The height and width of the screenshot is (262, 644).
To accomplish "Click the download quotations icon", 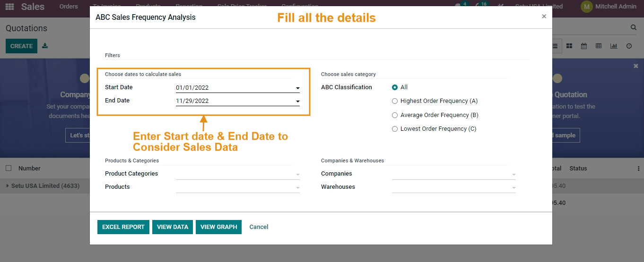I will (x=45, y=46).
